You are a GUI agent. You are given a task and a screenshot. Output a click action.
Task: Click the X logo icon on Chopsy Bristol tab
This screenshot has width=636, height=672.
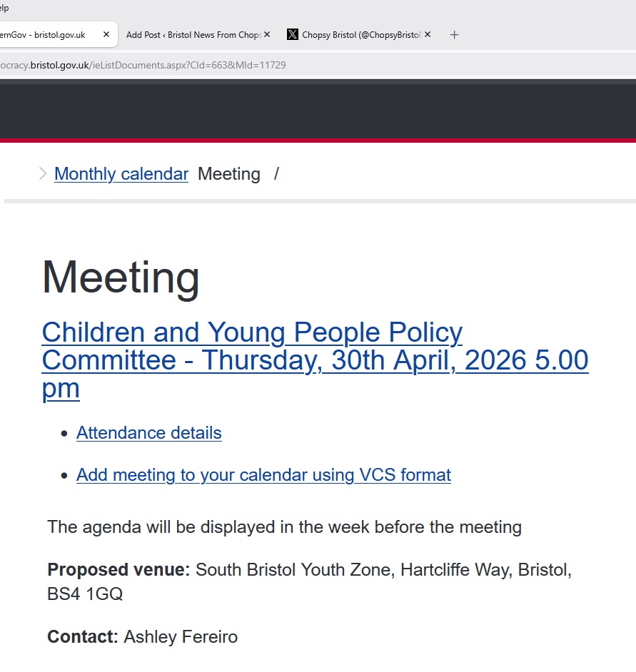293,34
